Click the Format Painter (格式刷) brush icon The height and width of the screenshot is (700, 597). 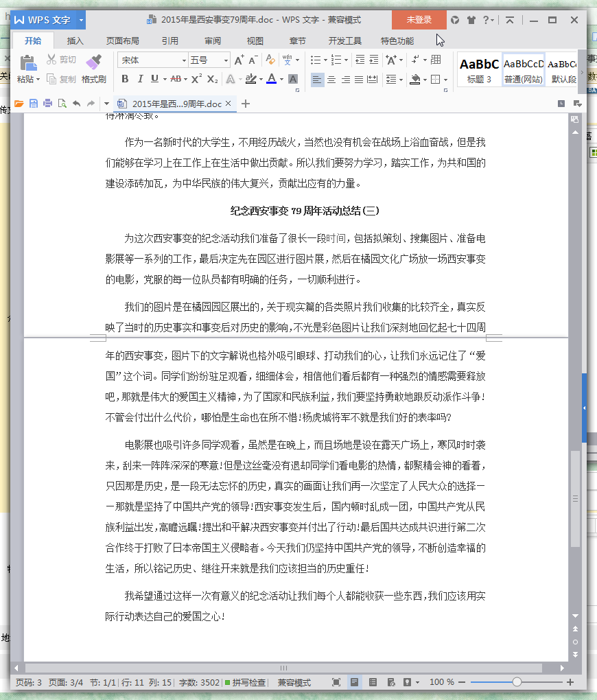[x=94, y=63]
